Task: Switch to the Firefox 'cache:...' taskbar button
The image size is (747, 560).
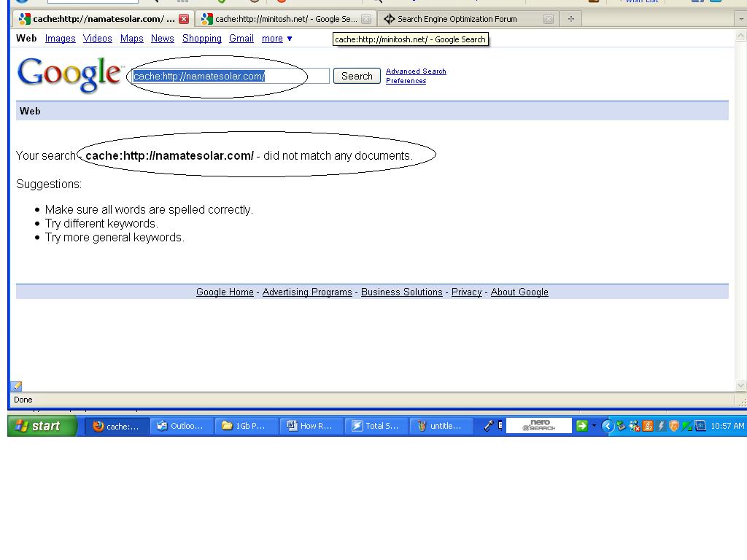Action: click(x=117, y=426)
